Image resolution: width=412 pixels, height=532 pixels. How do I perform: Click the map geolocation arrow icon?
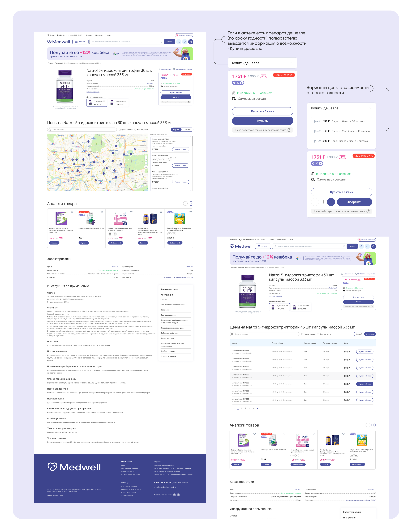pos(146,163)
